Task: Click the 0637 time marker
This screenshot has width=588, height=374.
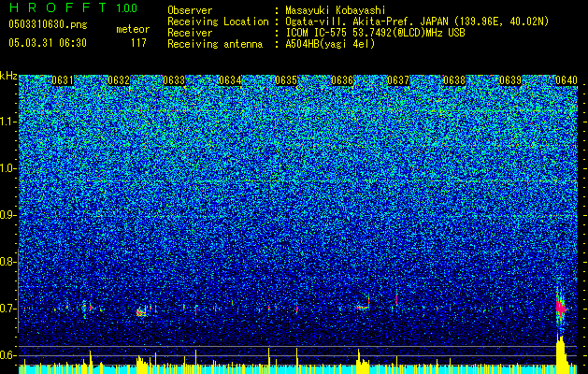Action: tap(398, 80)
